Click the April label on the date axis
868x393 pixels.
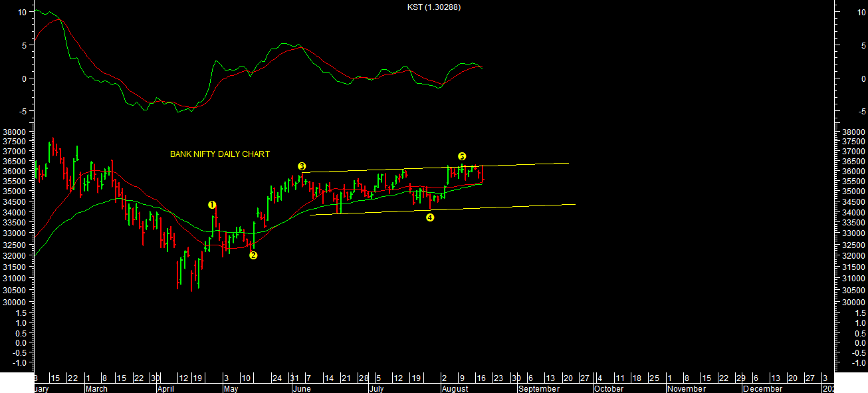(x=167, y=388)
